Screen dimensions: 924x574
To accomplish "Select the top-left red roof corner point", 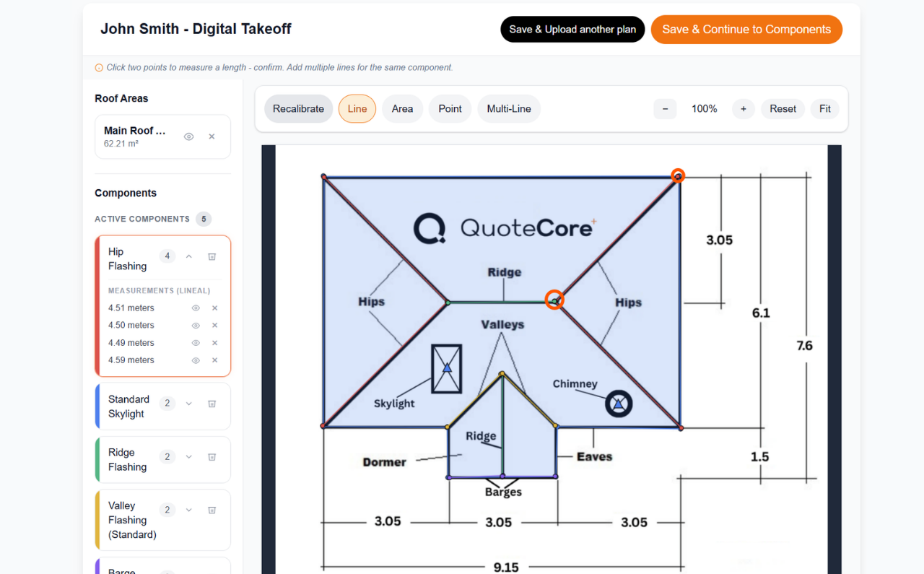I will [323, 176].
